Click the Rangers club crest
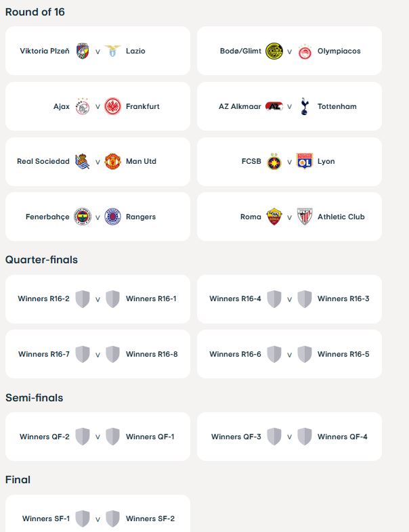Viewport: 409px width, 532px height. 112,217
